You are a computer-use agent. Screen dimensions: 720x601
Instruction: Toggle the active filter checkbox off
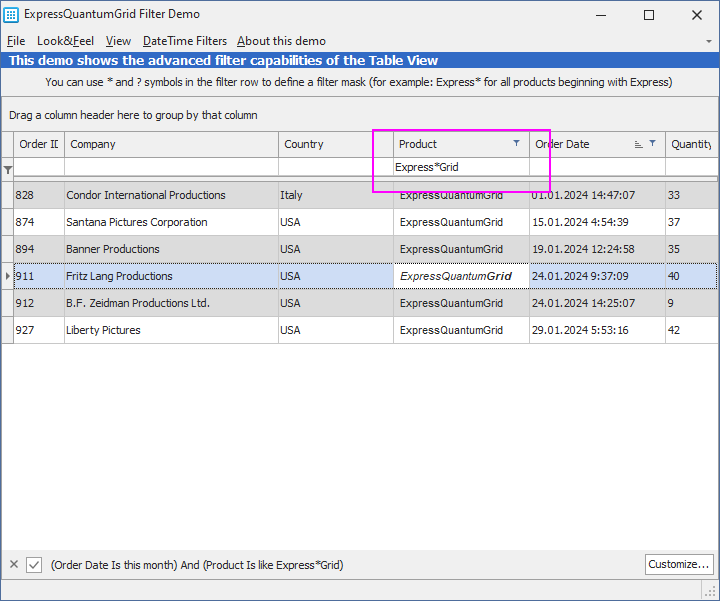[34, 564]
